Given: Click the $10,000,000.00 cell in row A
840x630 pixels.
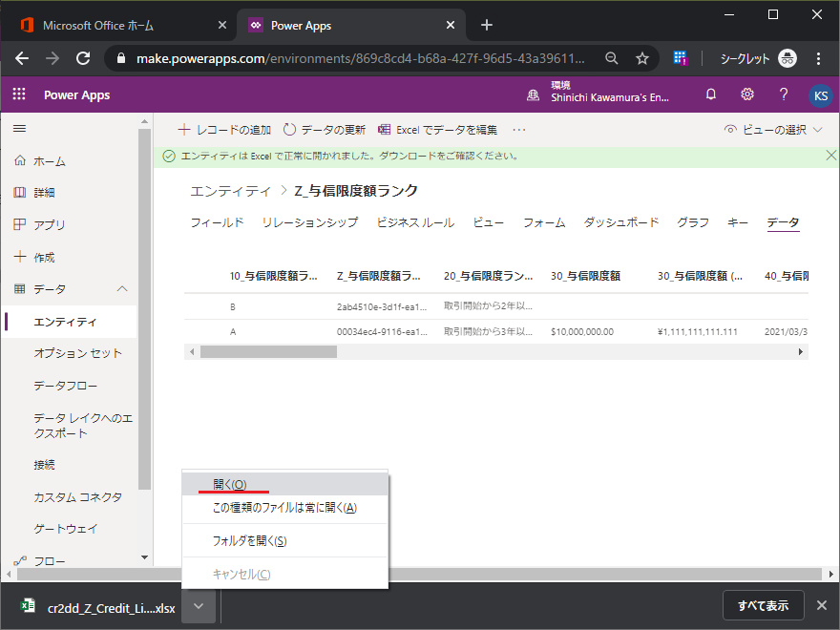Looking at the screenshot, I should click(582, 331).
